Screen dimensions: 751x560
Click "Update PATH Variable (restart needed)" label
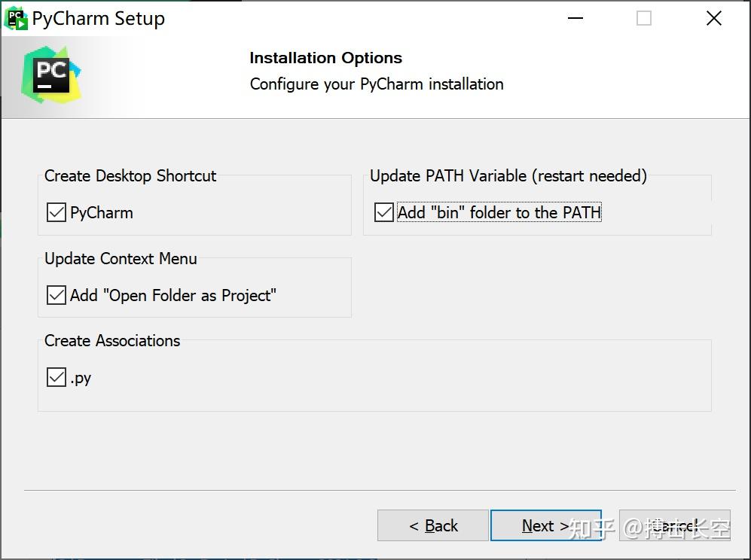(508, 176)
